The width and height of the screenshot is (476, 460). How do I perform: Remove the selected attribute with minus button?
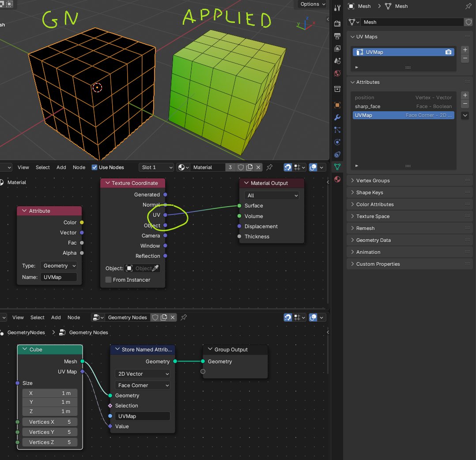(465, 104)
